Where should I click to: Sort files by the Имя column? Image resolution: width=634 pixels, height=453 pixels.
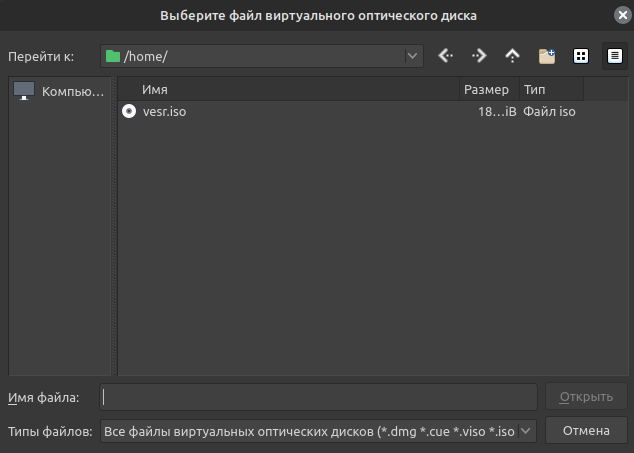(288, 90)
